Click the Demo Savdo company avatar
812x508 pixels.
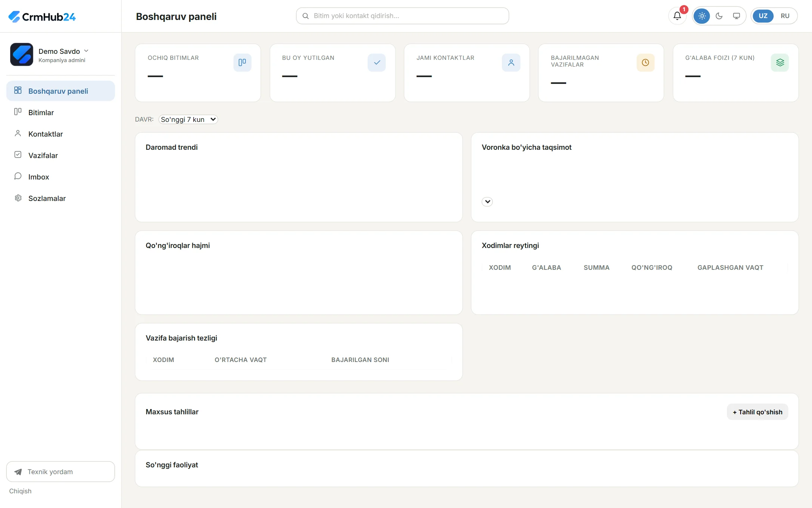click(x=21, y=55)
